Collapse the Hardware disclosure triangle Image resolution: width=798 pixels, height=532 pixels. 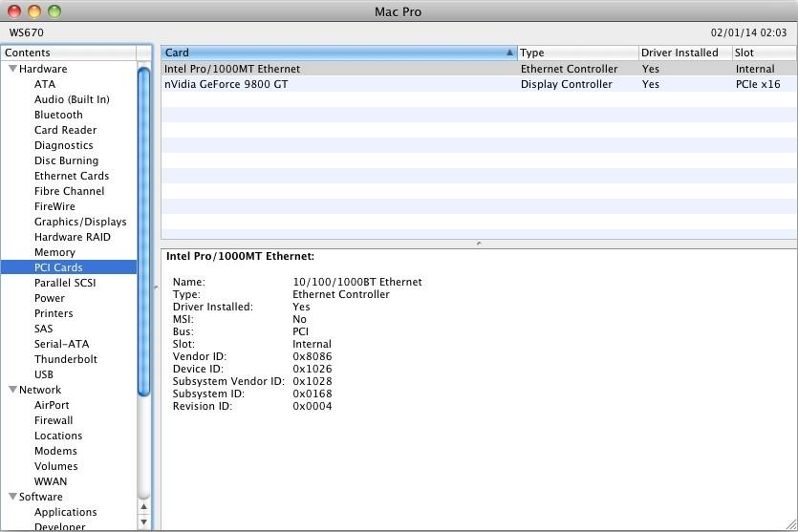point(12,69)
